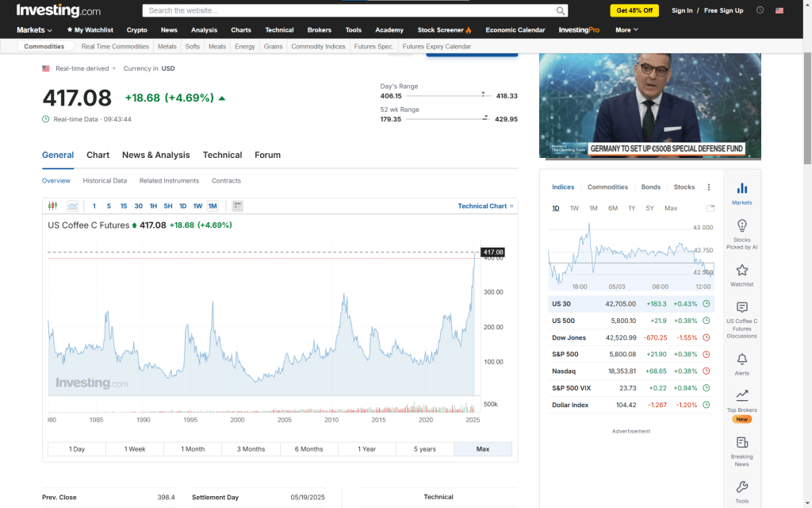The width and height of the screenshot is (812, 508).
Task: Switch chart to candlestick view icon
Action: pyautogui.click(x=53, y=206)
